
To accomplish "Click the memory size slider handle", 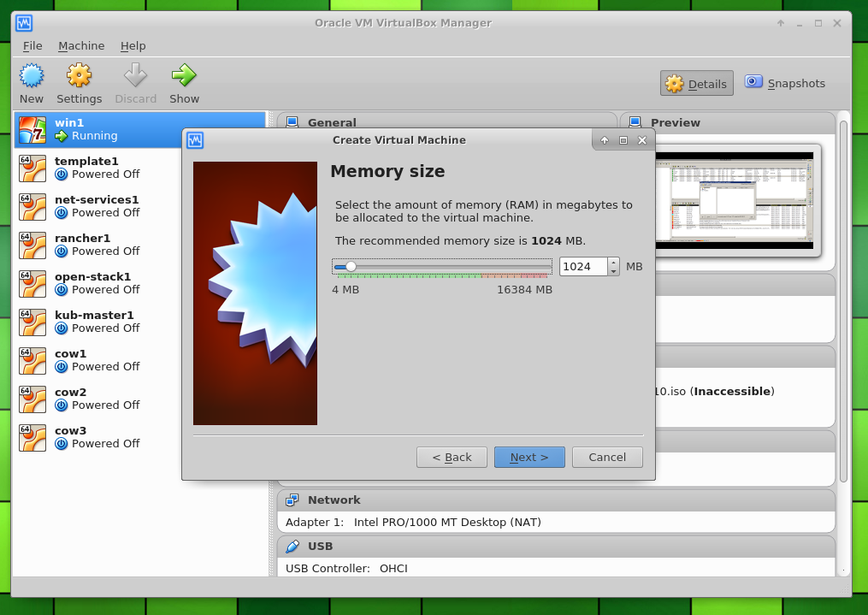I will [x=351, y=267].
